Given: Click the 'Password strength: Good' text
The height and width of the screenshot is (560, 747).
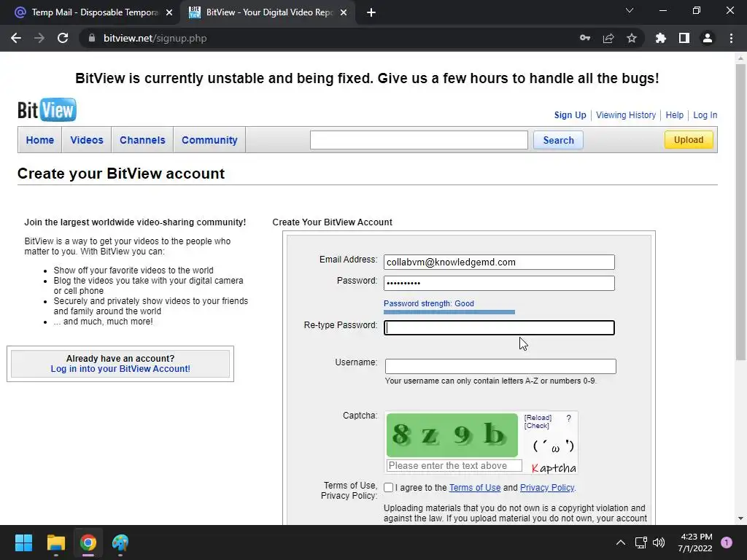Looking at the screenshot, I should click(x=429, y=303).
